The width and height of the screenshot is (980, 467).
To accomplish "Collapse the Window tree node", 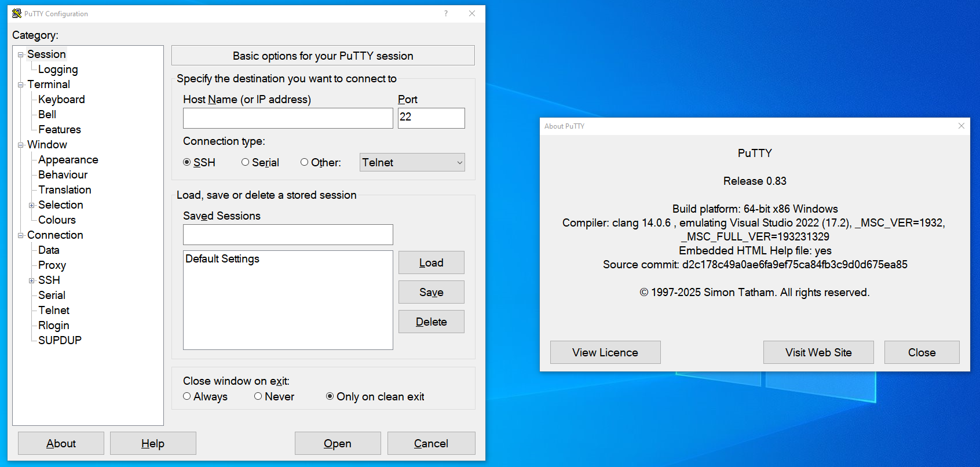I will coord(21,145).
